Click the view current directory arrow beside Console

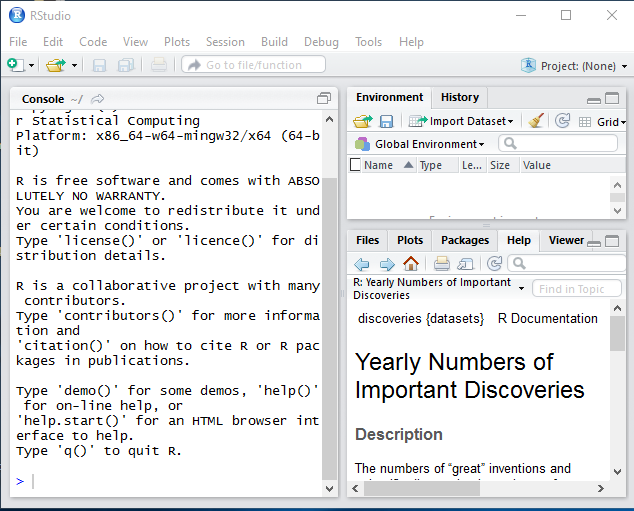click(x=98, y=99)
